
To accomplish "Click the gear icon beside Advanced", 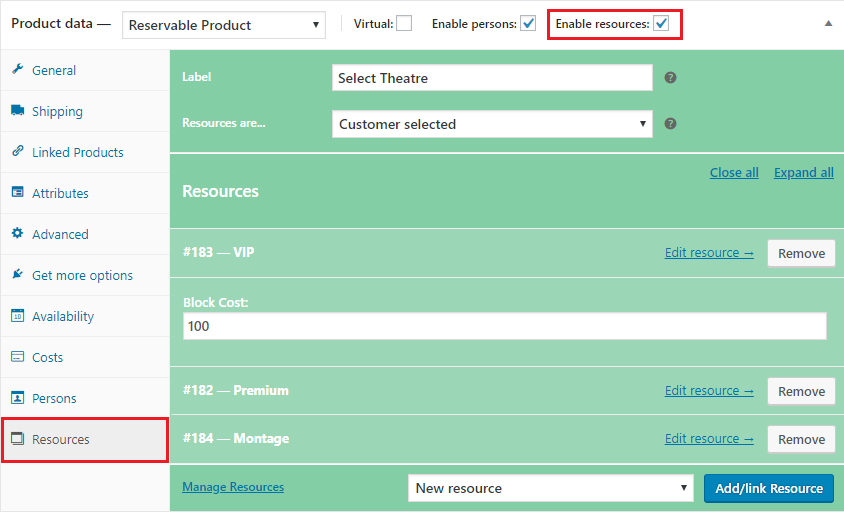I will coord(17,234).
